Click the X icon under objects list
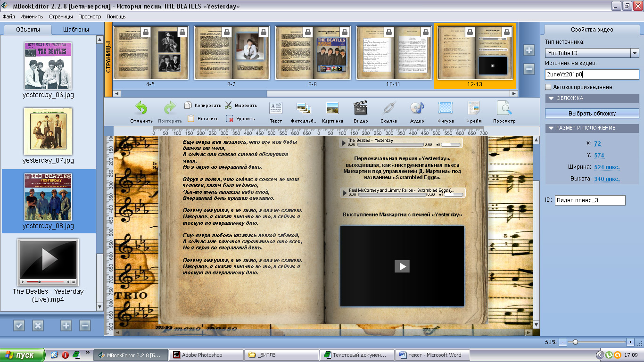The width and height of the screenshot is (644, 362). [38, 325]
